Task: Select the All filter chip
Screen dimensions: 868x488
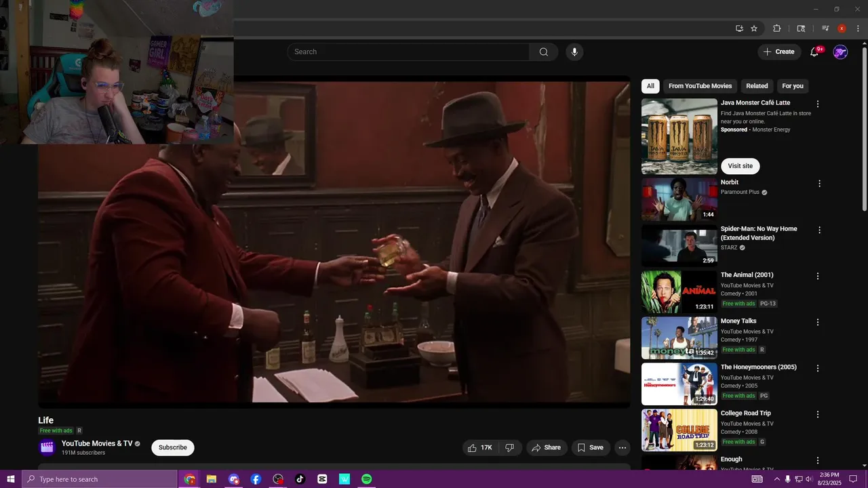Action: 650,86
